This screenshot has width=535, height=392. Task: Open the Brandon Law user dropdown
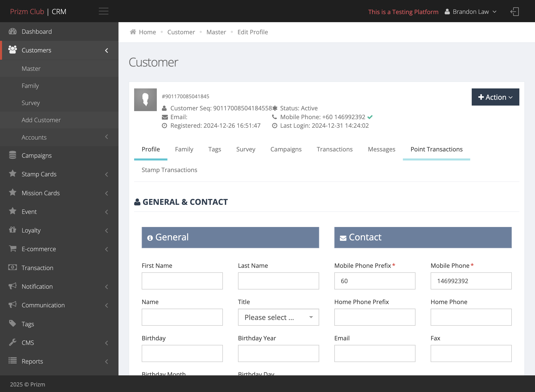[x=471, y=12]
